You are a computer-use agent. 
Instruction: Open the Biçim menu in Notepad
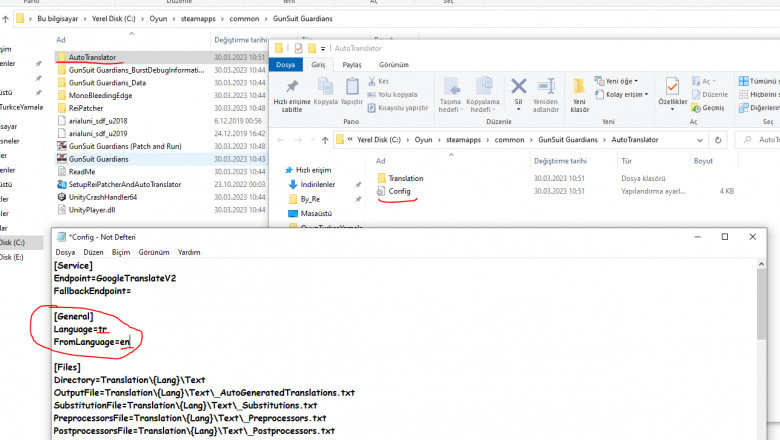coord(120,253)
